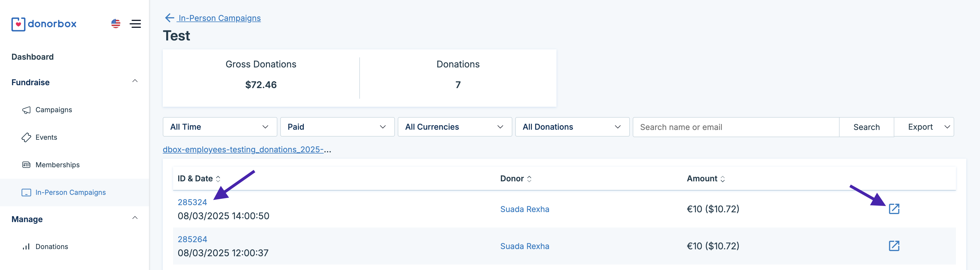This screenshot has width=980, height=270.
Task: Click the back arrow to In-Person Campaigns
Action: click(169, 18)
